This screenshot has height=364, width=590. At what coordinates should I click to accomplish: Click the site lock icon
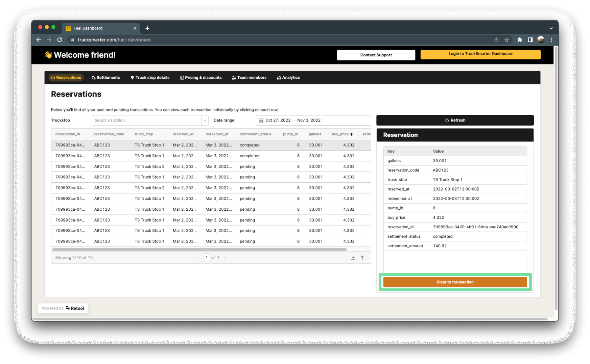pyautogui.click(x=72, y=40)
